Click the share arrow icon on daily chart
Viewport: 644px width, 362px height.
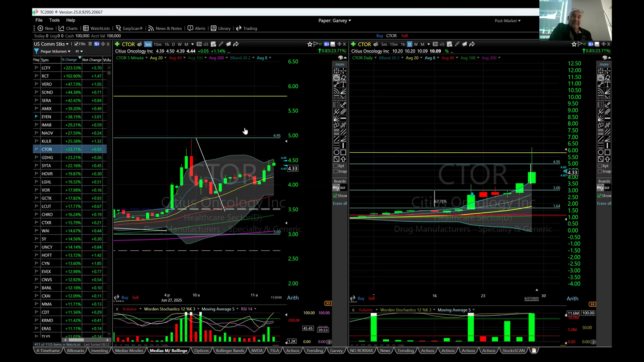(x=472, y=44)
